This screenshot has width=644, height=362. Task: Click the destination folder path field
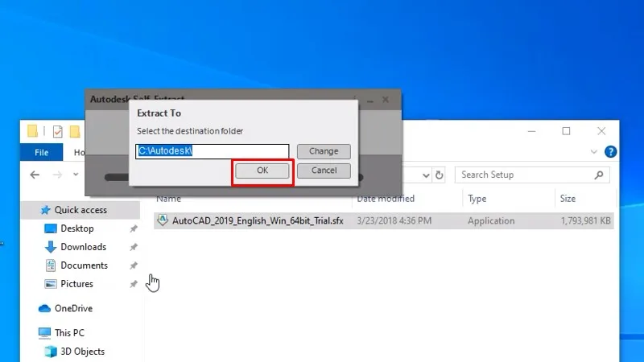[212, 151]
